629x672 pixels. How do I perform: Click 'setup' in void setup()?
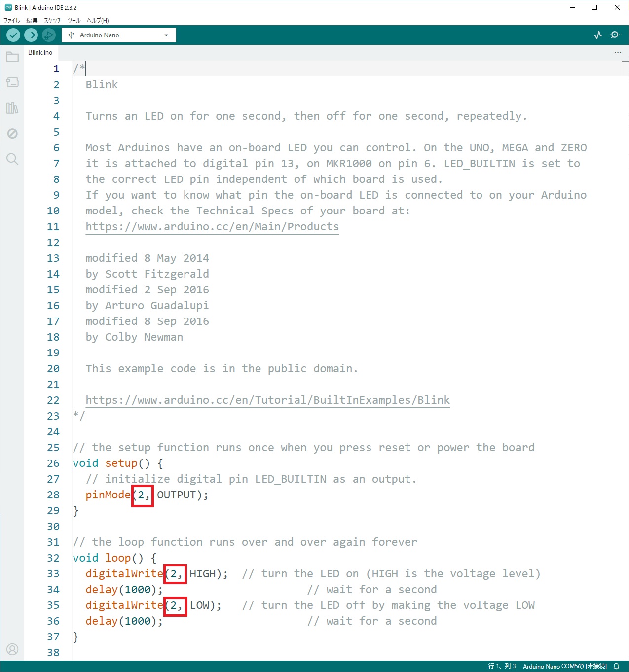(121, 463)
